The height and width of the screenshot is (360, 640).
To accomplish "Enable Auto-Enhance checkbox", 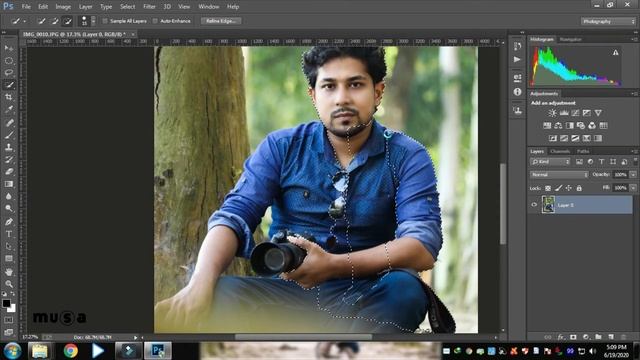I will point(155,21).
